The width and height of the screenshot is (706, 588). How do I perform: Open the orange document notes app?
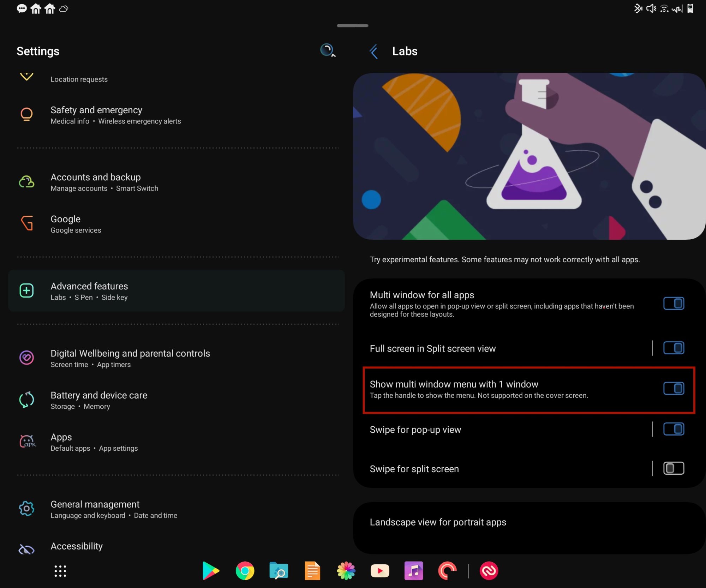click(x=312, y=571)
